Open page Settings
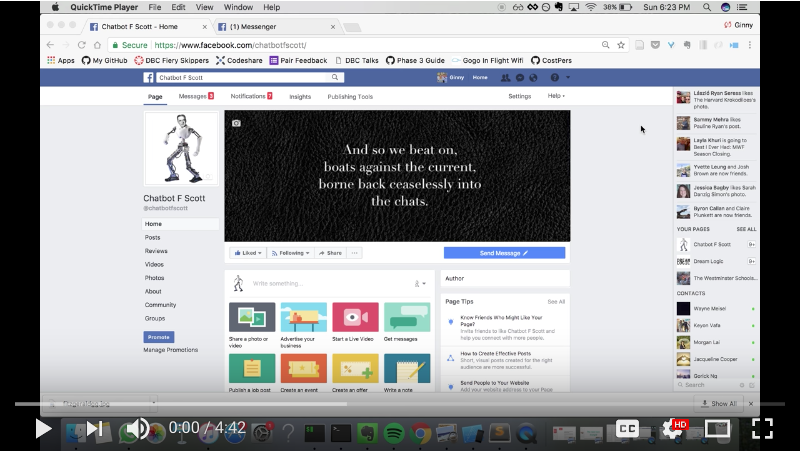This screenshot has width=800, height=451. click(519, 96)
